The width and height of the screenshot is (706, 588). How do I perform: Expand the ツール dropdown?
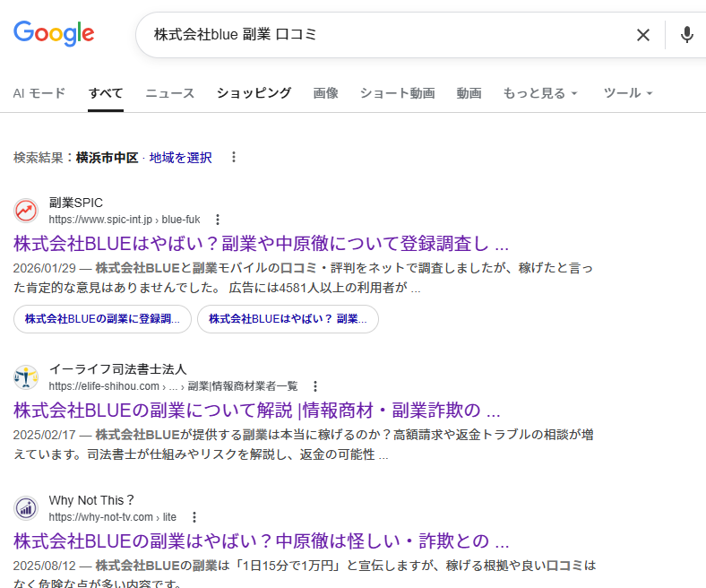pyautogui.click(x=628, y=93)
